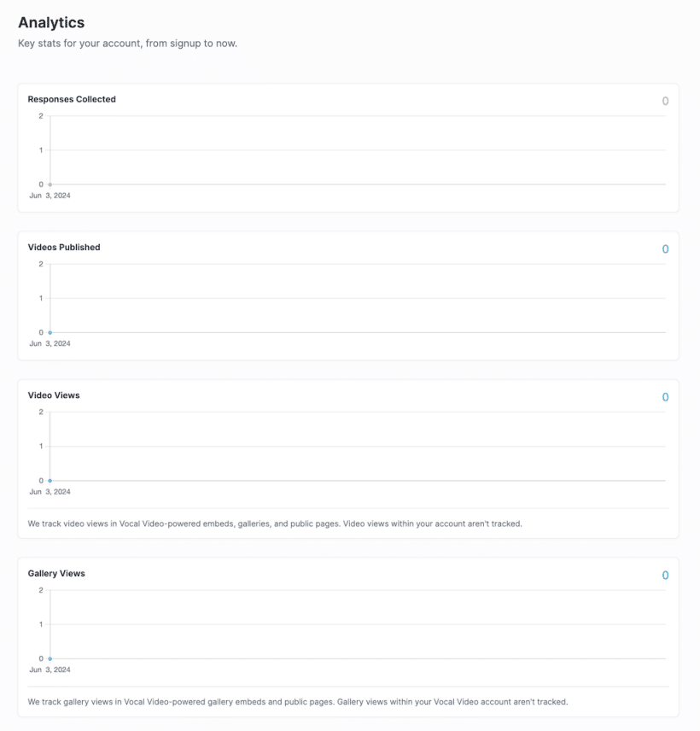
Task: Click the blue Video Views total
Action: click(x=665, y=396)
